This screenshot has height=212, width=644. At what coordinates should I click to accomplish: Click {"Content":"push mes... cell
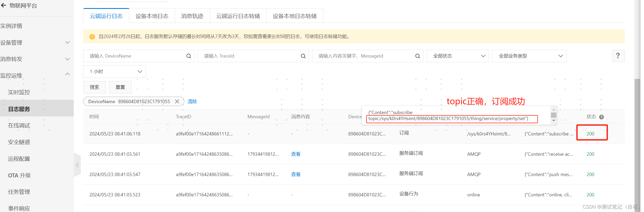(x=548, y=174)
